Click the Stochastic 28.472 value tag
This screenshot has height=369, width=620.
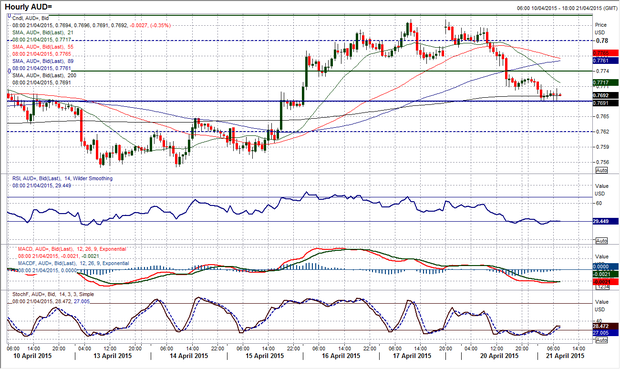605,326
